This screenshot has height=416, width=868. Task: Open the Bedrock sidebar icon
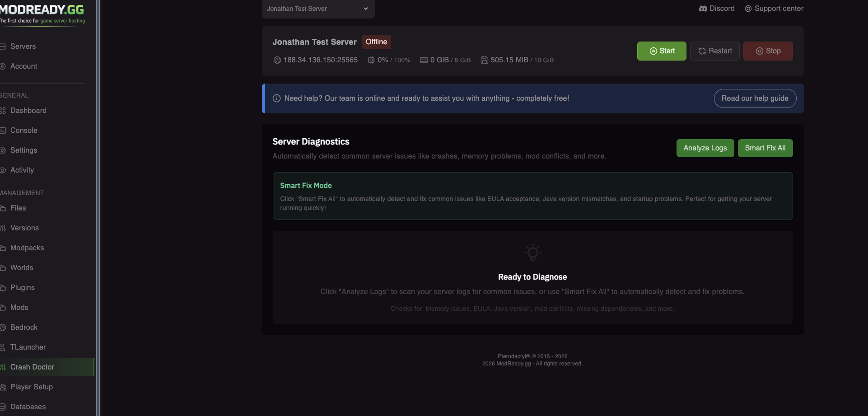tap(3, 327)
